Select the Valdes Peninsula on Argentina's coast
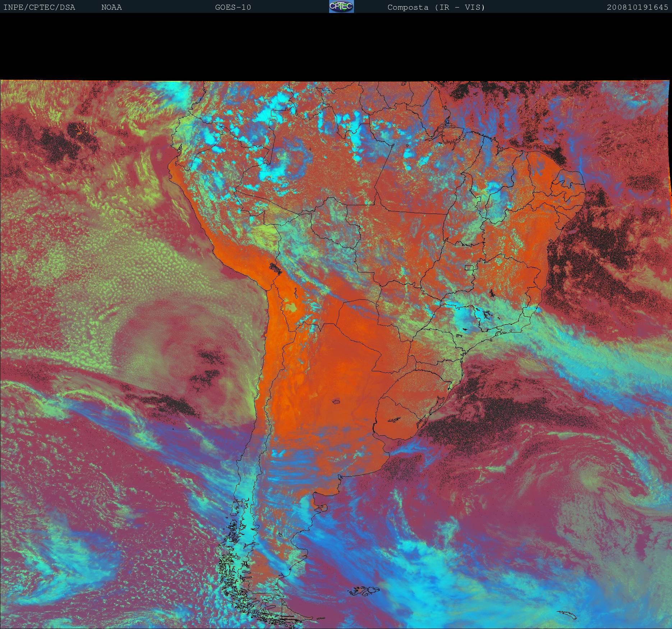Image resolution: width=672 pixels, height=629 pixels. 324,508
